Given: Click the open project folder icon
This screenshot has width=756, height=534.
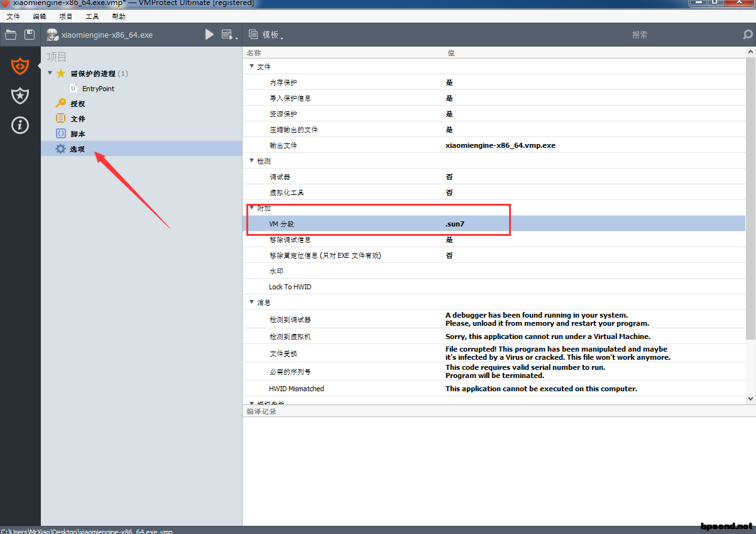Looking at the screenshot, I should pyautogui.click(x=11, y=35).
